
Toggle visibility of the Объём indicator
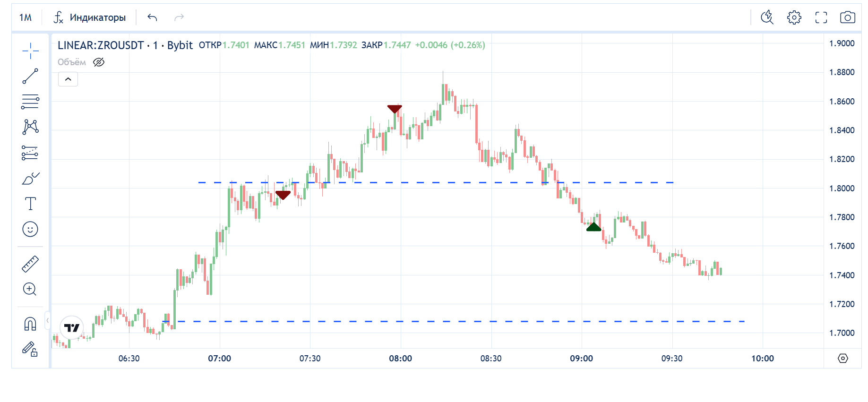pos(99,62)
